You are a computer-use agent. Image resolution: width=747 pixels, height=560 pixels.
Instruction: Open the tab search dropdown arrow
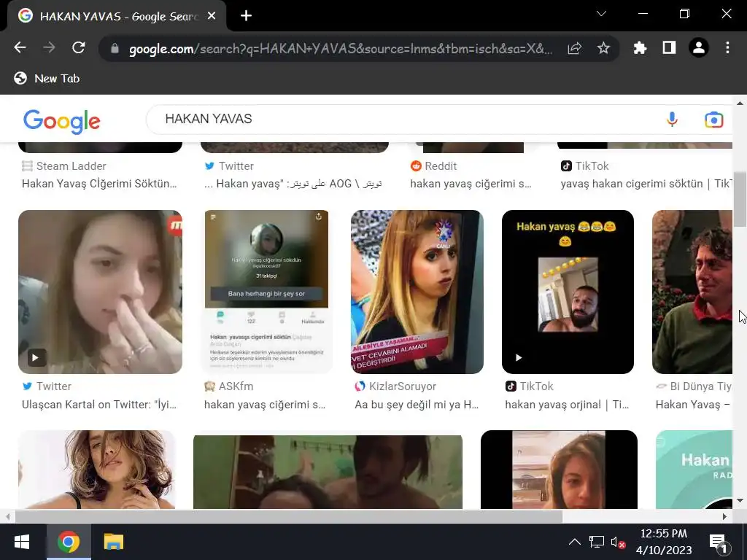pos(602,14)
